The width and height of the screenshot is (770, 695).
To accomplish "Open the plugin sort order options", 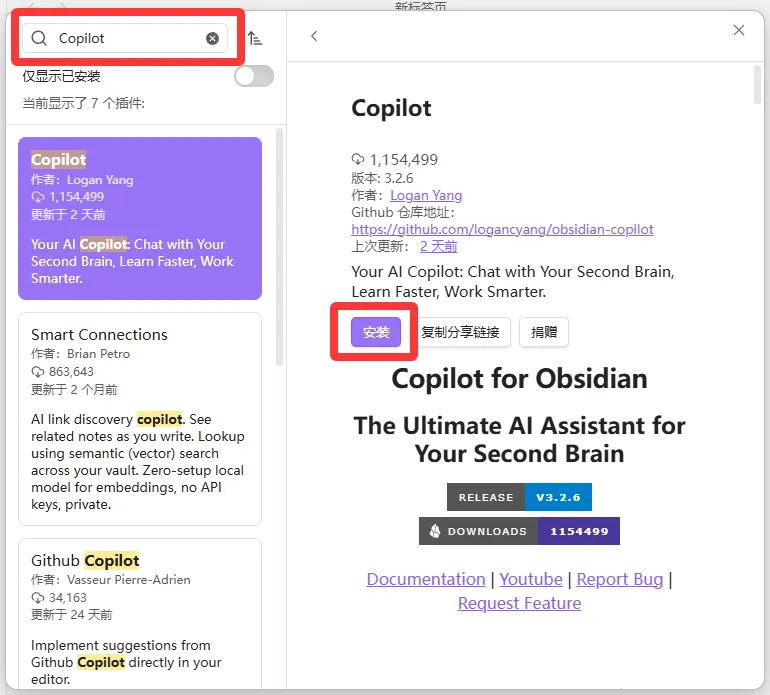I will [254, 38].
